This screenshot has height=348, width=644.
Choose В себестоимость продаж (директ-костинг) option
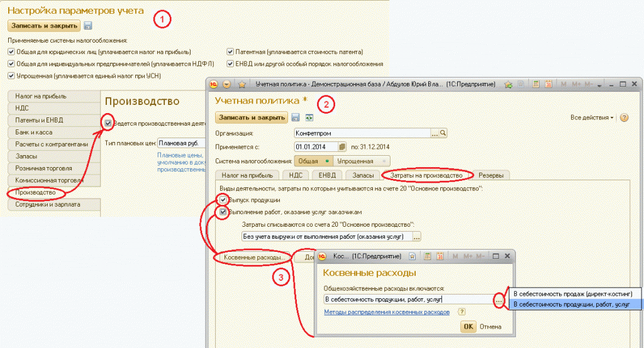(575, 294)
